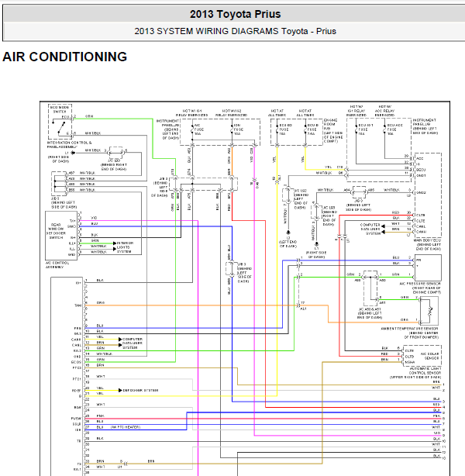465x476 pixels.
Task: Click the 'AMBIENT TEMPERATURE SENSOR' label
Action: click(409, 329)
